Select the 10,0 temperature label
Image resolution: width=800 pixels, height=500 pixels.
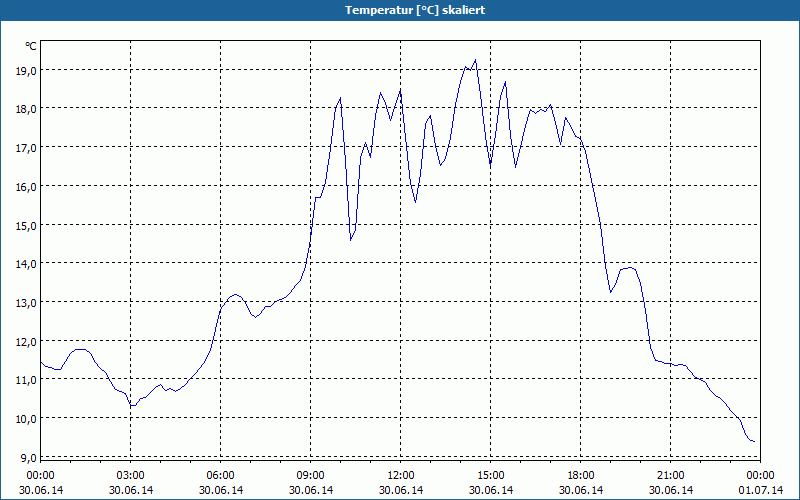point(26,419)
